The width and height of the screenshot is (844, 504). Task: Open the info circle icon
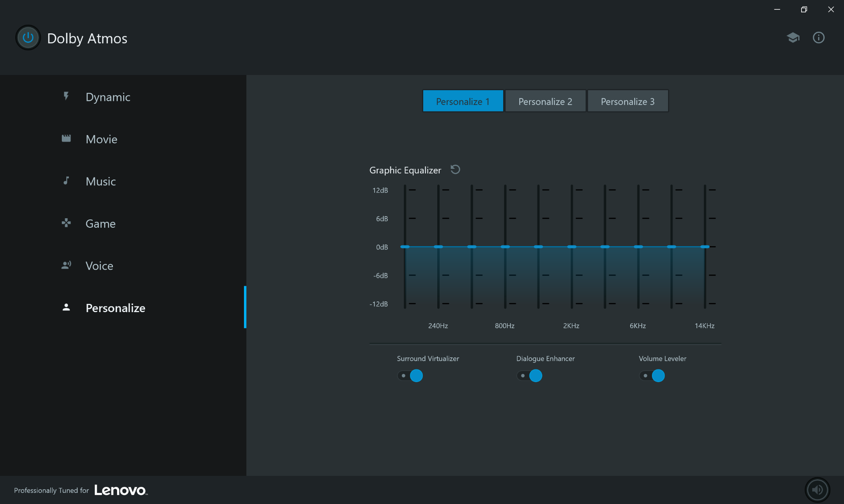(818, 38)
